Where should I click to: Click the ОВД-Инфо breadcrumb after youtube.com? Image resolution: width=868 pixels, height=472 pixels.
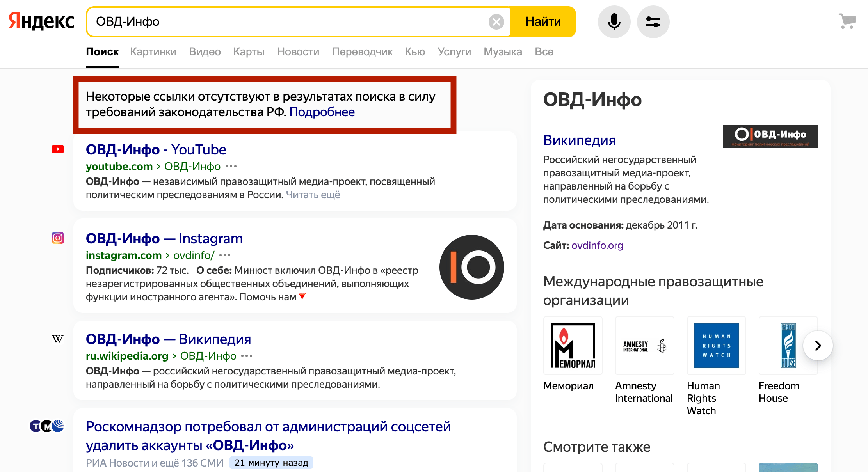pos(192,167)
